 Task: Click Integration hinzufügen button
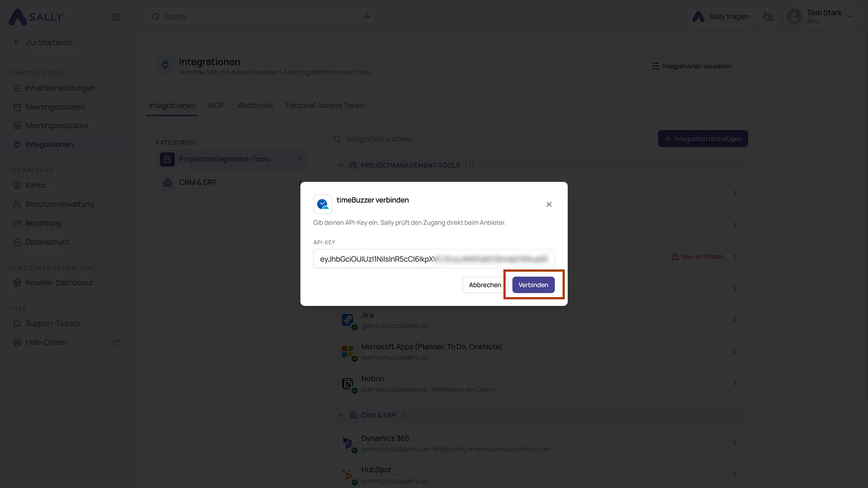coord(703,139)
